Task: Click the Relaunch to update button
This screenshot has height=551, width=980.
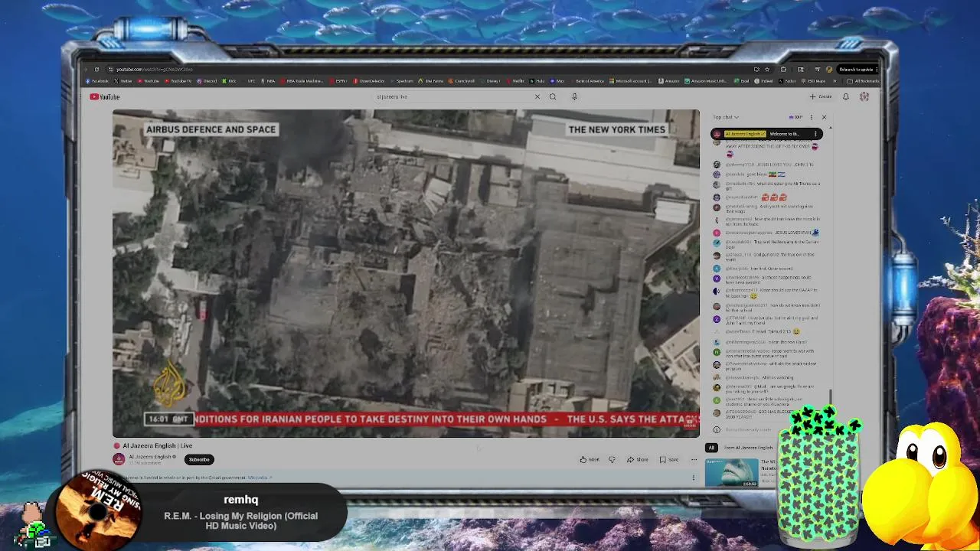Action: [857, 70]
